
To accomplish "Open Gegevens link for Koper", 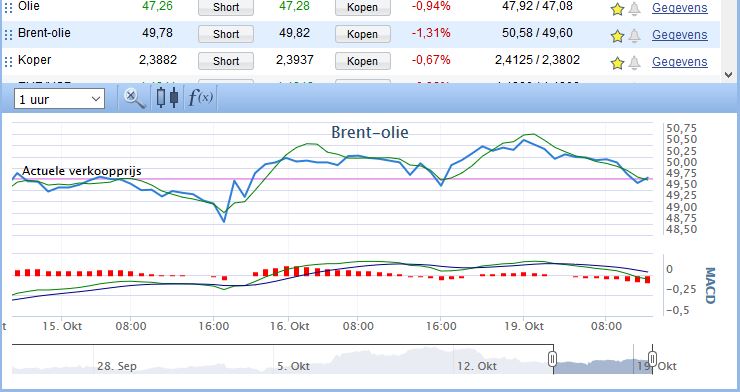I will (x=680, y=61).
